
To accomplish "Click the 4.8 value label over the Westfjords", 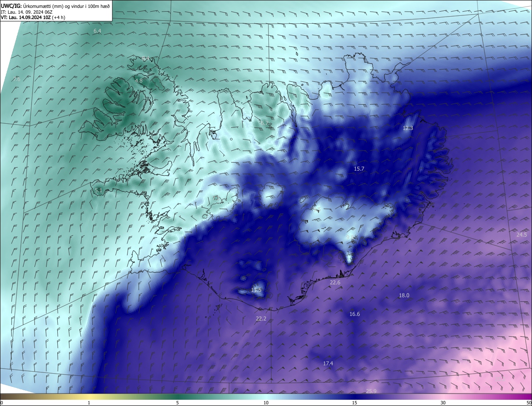I will 139,81.
